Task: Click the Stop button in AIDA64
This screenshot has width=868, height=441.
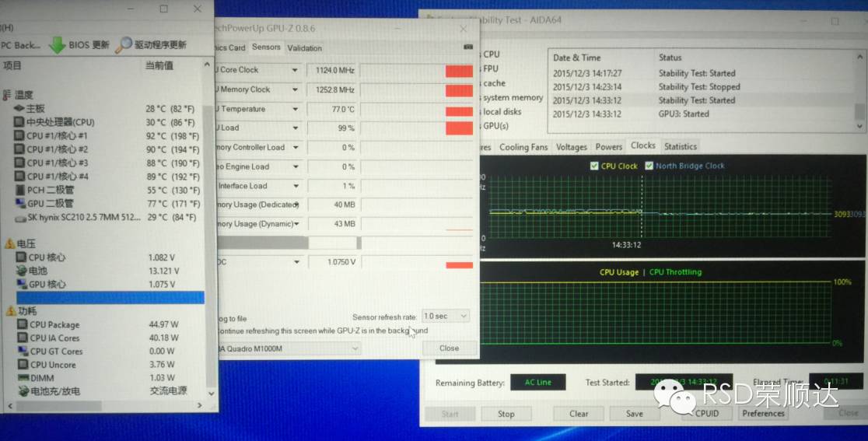Action: 506,414
